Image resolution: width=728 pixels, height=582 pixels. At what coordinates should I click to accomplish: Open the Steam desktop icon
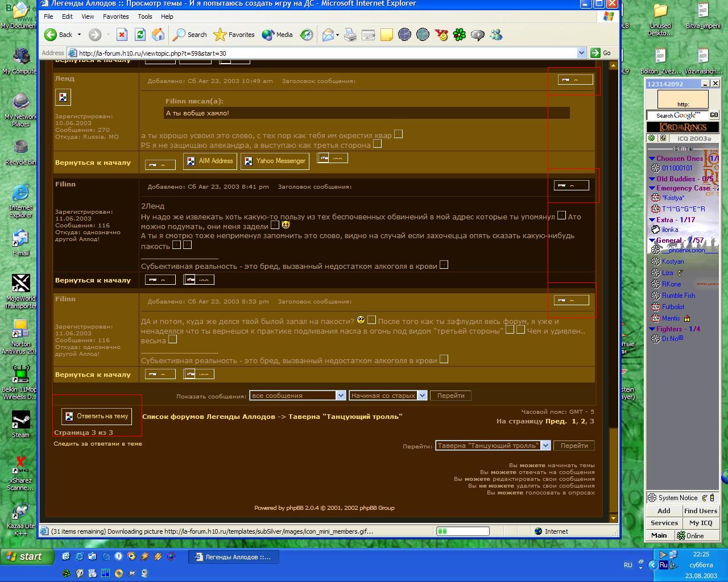pyautogui.click(x=20, y=423)
